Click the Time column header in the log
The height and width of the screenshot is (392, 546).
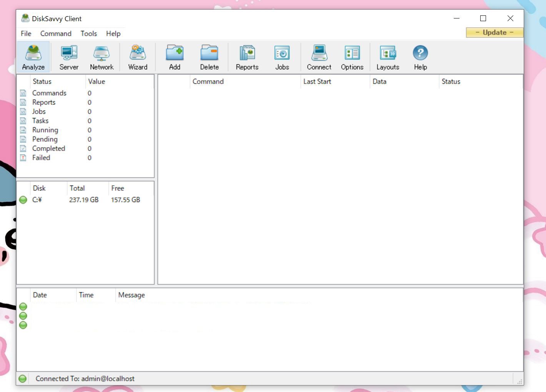[96, 295]
